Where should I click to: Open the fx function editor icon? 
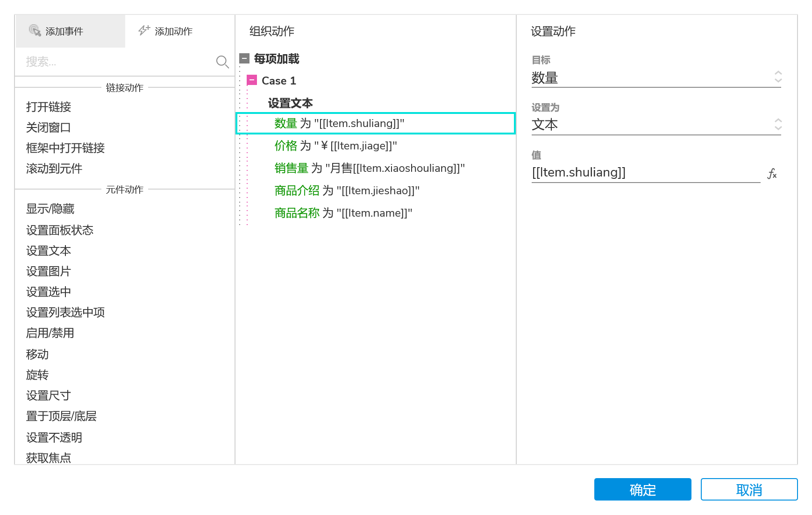click(x=772, y=174)
